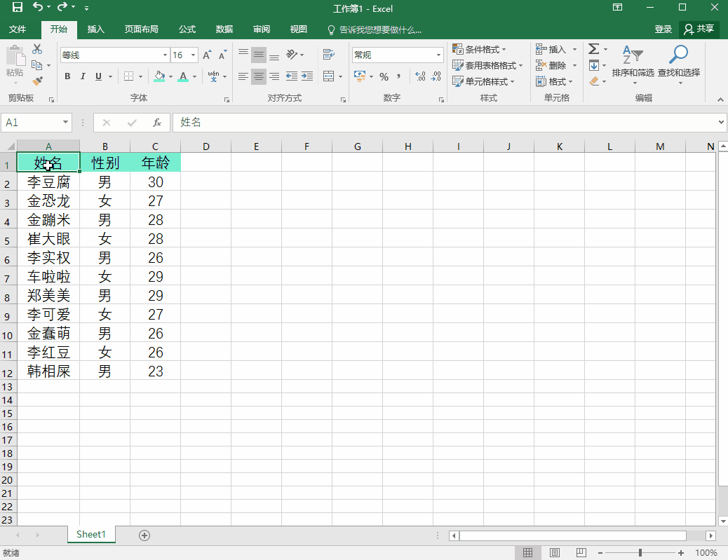Open the 公式 ribbon tab

[187, 29]
